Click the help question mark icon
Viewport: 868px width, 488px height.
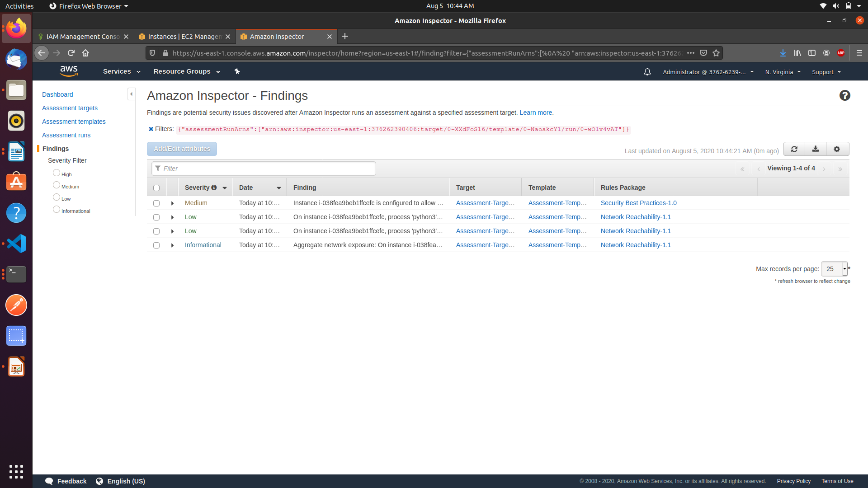[845, 95]
